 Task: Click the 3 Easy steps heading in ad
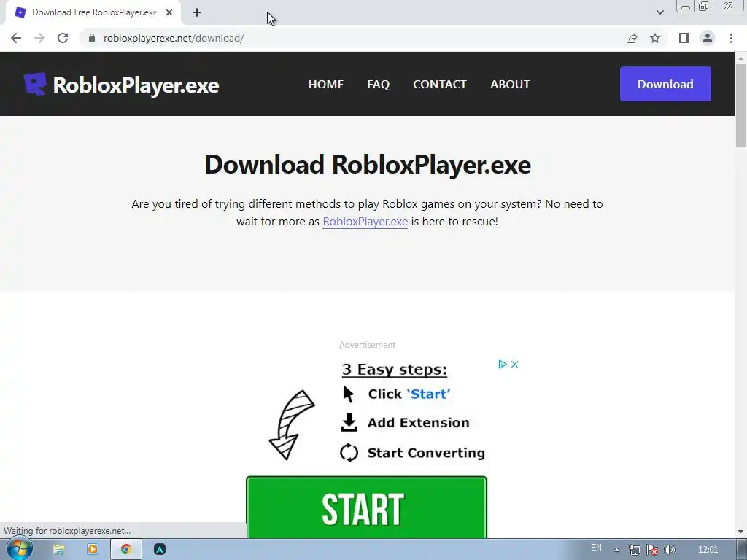coord(395,370)
